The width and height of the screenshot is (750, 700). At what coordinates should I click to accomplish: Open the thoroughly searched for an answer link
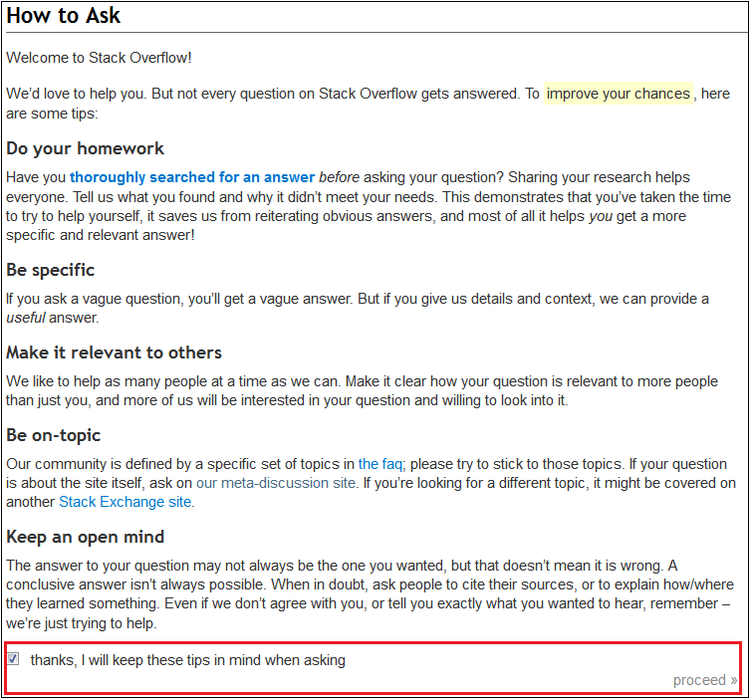[x=192, y=177]
